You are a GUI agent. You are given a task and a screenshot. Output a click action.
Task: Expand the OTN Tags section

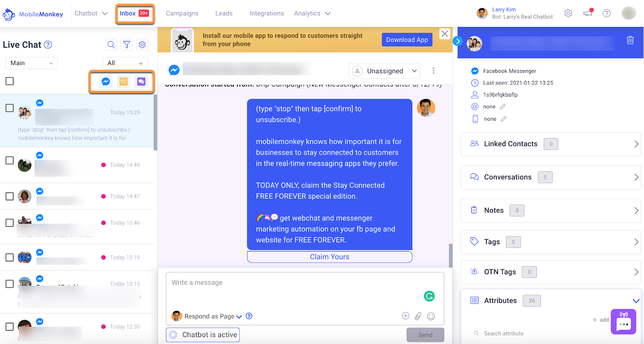coord(551,272)
